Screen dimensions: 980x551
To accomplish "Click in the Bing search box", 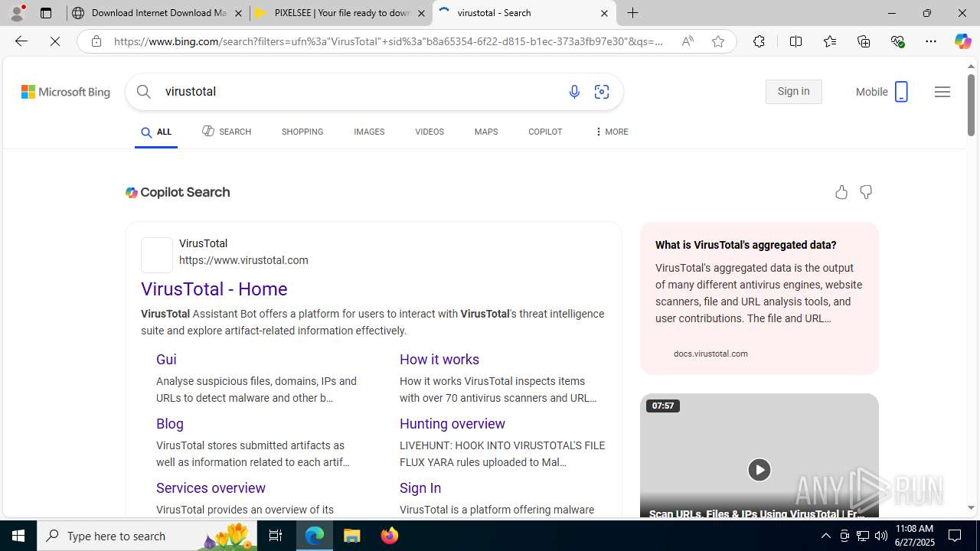I will pyautogui.click(x=360, y=92).
